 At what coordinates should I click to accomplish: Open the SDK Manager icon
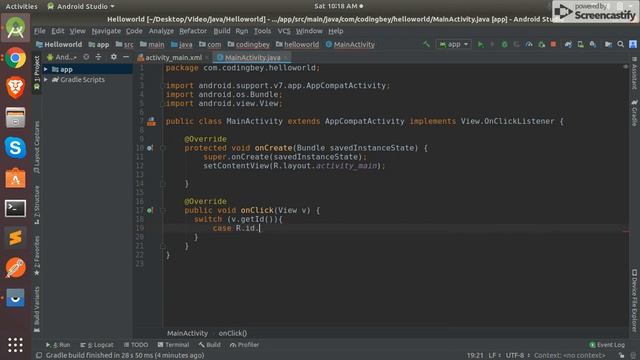pos(593,44)
